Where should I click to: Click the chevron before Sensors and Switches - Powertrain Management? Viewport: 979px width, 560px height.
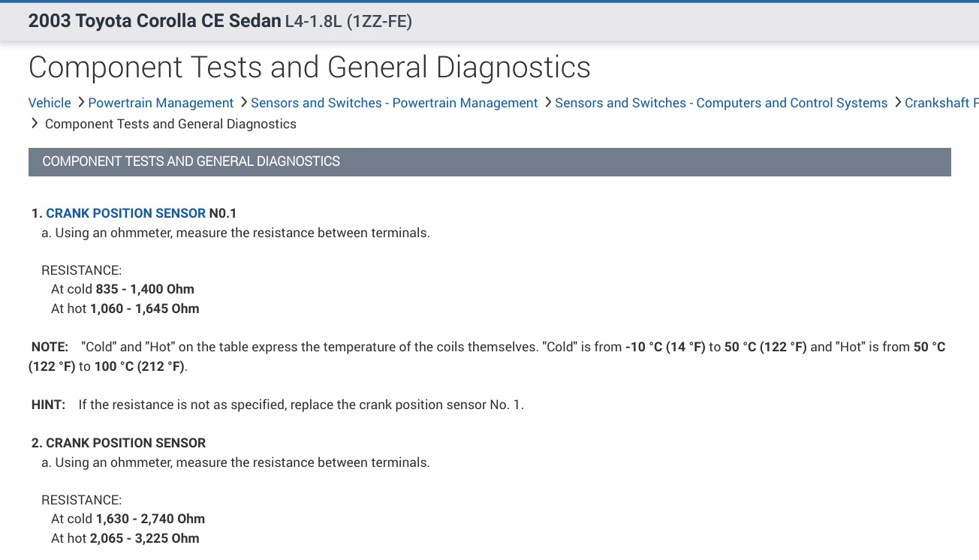pos(244,102)
